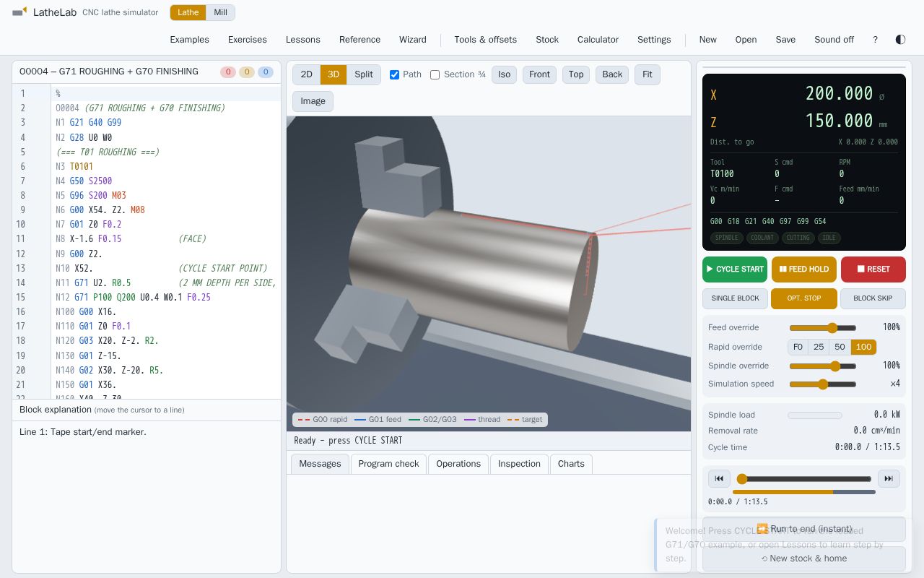Screen dimensions: 924x578
Task: Click the yellow warning count badge
Action: (x=247, y=72)
